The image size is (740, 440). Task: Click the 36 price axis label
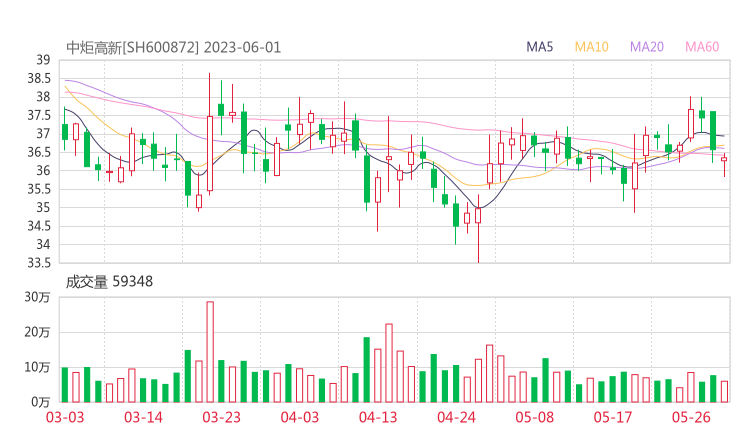[x=43, y=170]
